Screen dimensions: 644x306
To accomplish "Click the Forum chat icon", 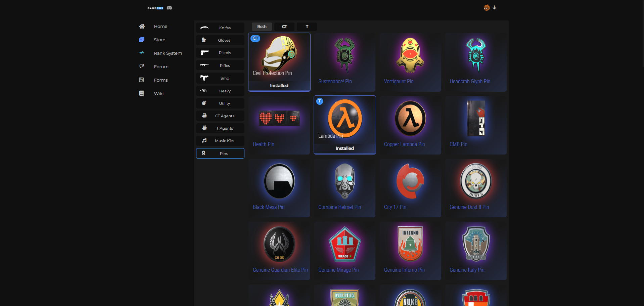I will 142,66.
